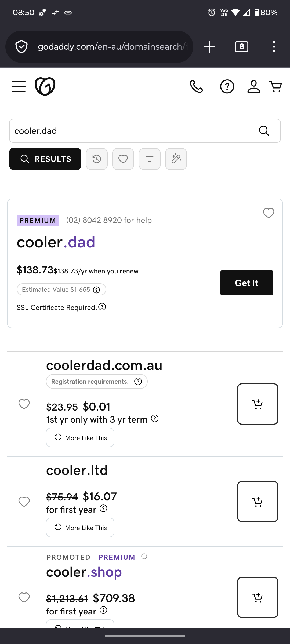Tap the browser URL address bar
The image size is (290, 644).
[x=113, y=47]
